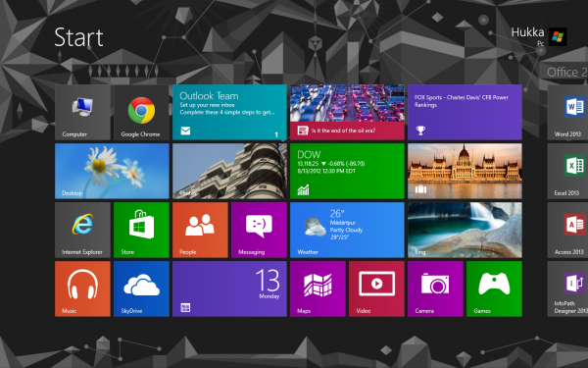
Task: Open the Bing waterfall tile
Action: (x=465, y=230)
